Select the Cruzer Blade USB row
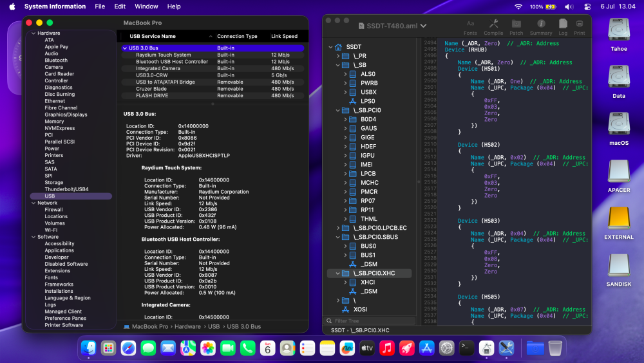644x363 pixels. [213, 89]
